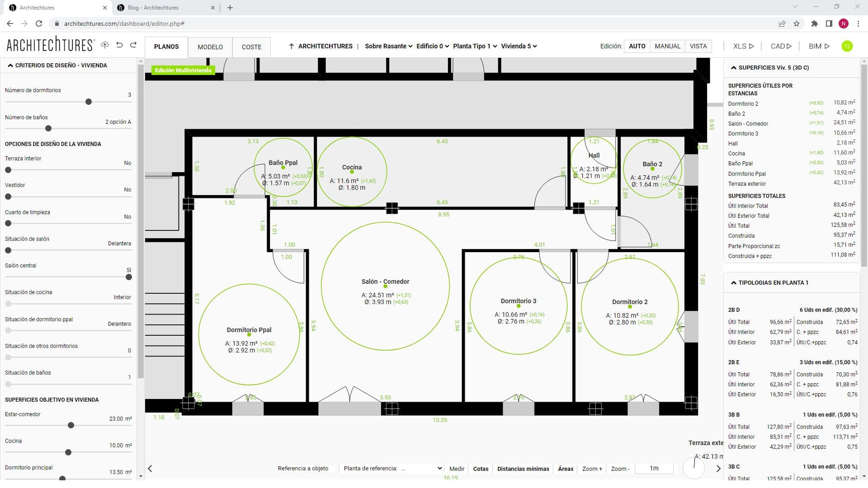868x488 pixels.
Task: Click the cloud upload icon near the logo
Action: coord(104,45)
